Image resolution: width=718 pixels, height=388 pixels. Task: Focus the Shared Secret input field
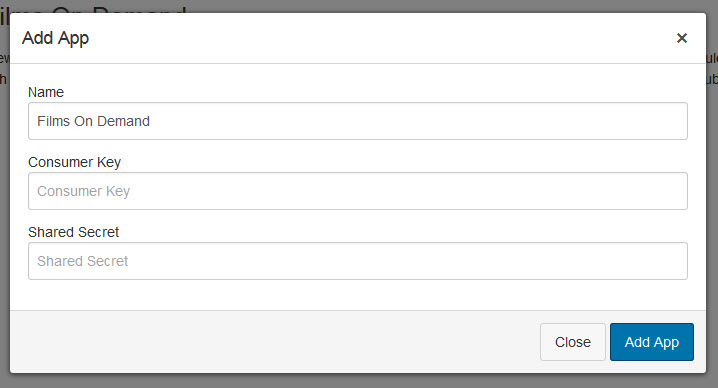(358, 261)
